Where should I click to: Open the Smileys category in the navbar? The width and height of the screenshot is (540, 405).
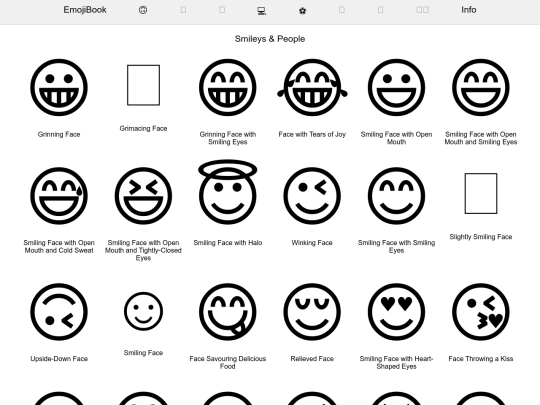(143, 10)
